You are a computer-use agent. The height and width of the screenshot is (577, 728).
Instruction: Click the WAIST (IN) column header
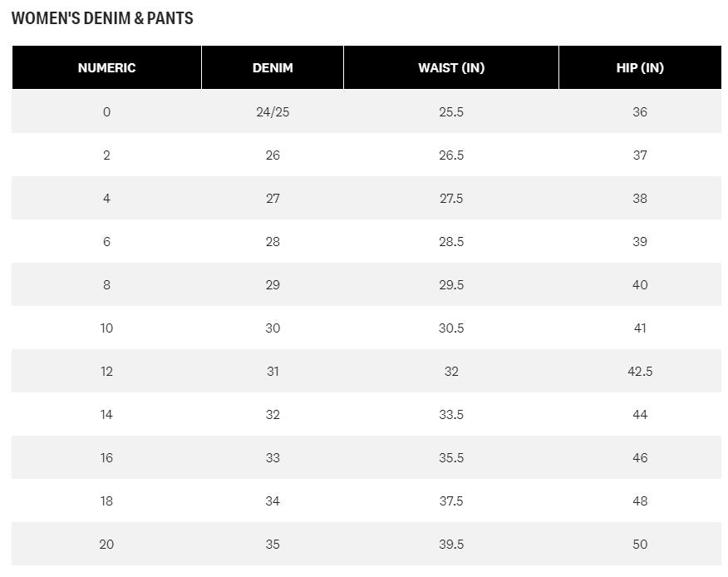(450, 68)
